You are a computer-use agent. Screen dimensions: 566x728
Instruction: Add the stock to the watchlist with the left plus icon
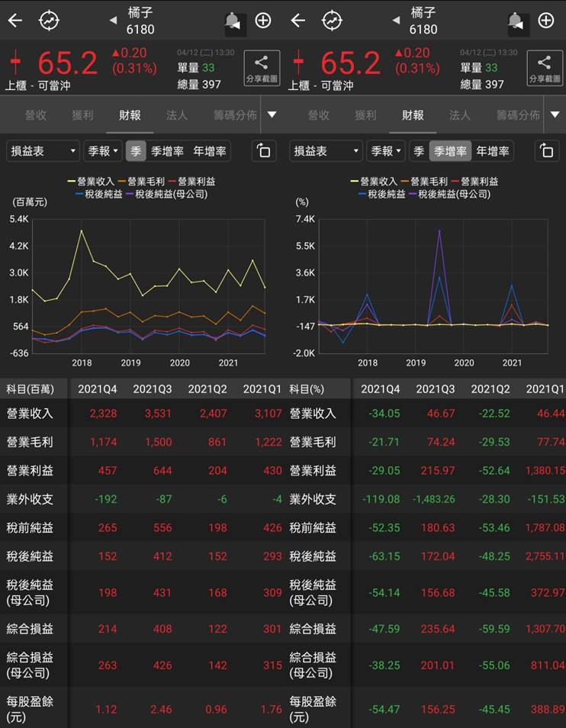[263, 21]
